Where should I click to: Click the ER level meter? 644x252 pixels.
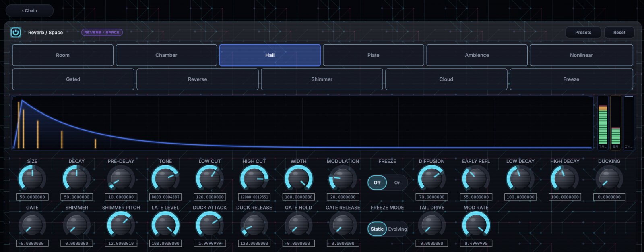point(615,123)
